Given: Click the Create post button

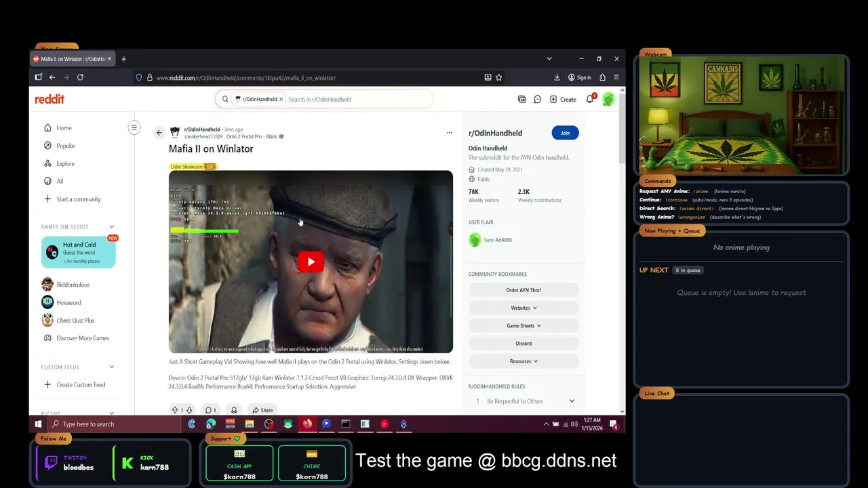Looking at the screenshot, I should [563, 99].
